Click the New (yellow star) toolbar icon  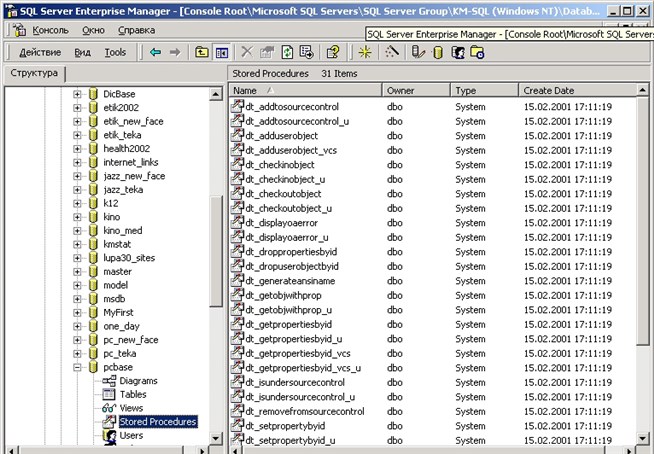tap(365, 52)
